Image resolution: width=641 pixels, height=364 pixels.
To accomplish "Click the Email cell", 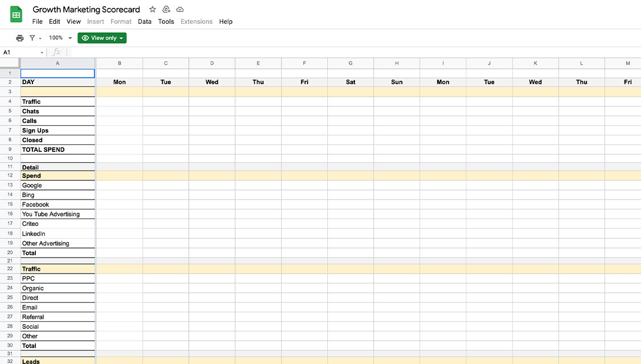I will (57, 307).
